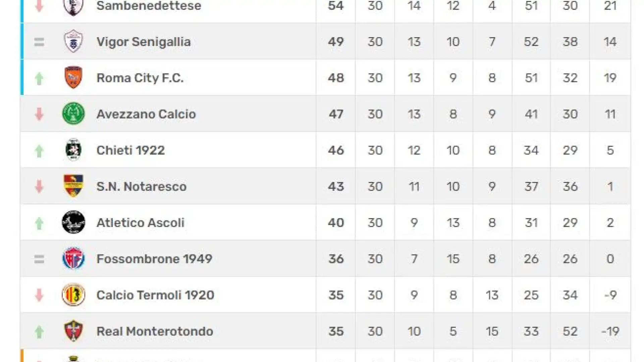Viewport: 644px width, 362px height.
Task: Click the Sambenedettese team crest
Action: [73, 7]
